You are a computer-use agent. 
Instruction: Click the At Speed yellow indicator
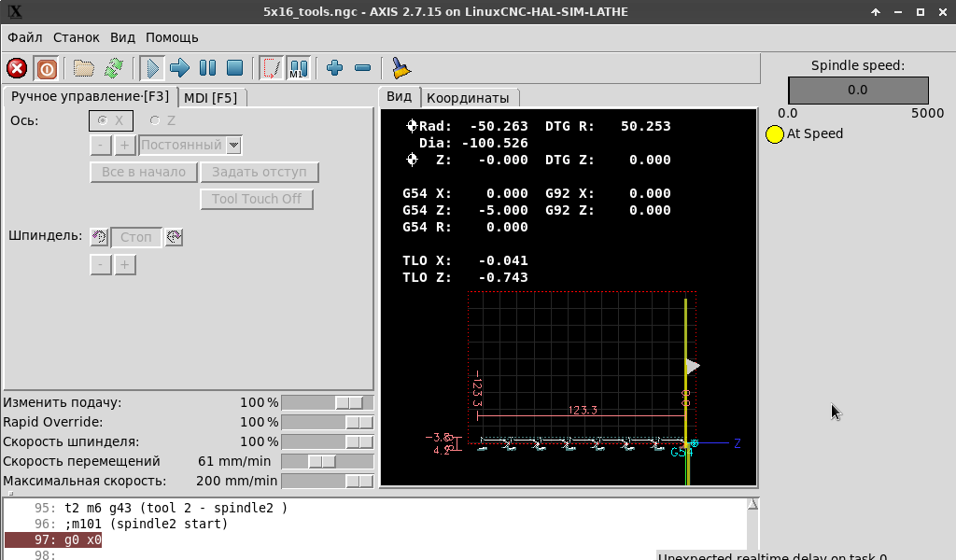pyautogui.click(x=774, y=134)
